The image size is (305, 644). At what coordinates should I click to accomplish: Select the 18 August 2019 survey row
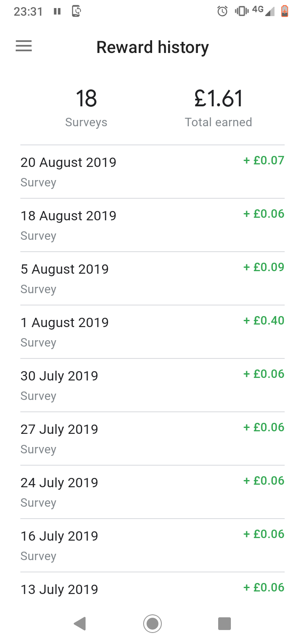(152, 225)
